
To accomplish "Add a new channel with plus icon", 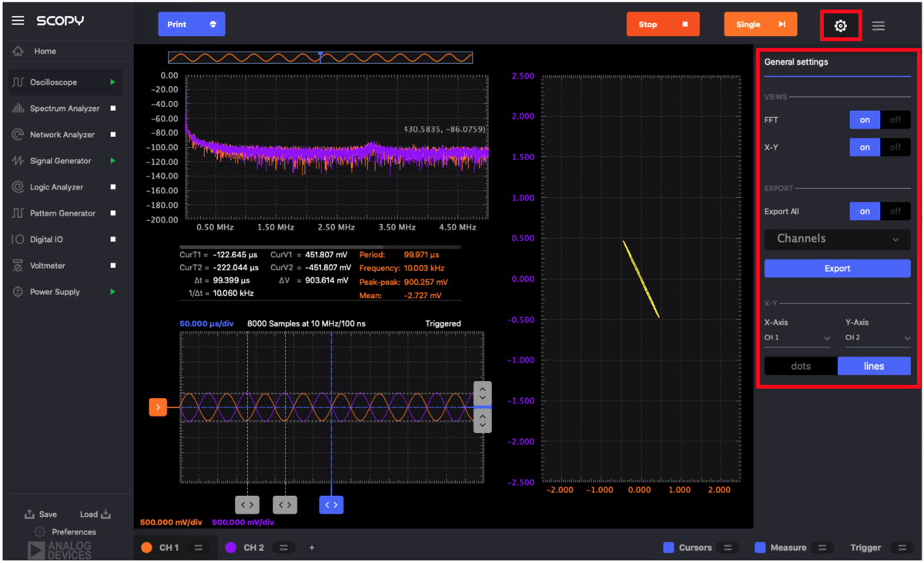I will (312, 548).
